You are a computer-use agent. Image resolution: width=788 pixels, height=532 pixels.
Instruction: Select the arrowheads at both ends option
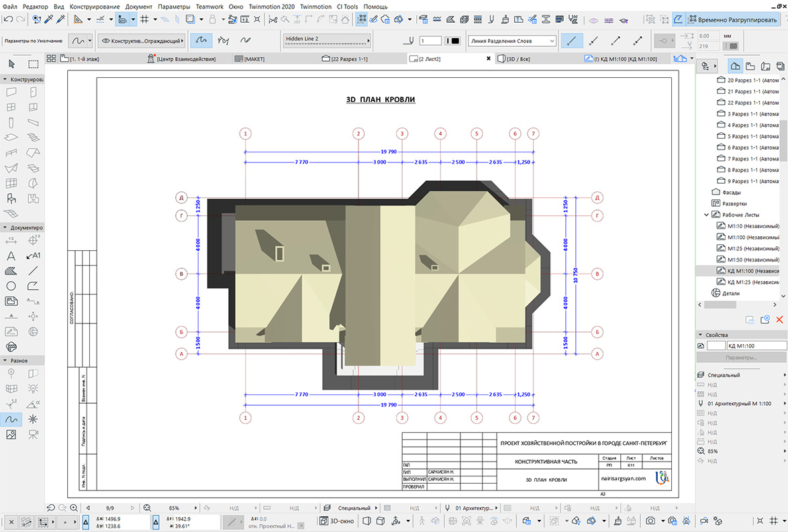pos(638,41)
